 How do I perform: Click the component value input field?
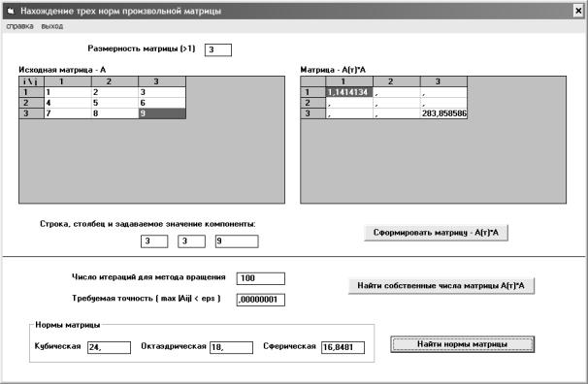237,241
